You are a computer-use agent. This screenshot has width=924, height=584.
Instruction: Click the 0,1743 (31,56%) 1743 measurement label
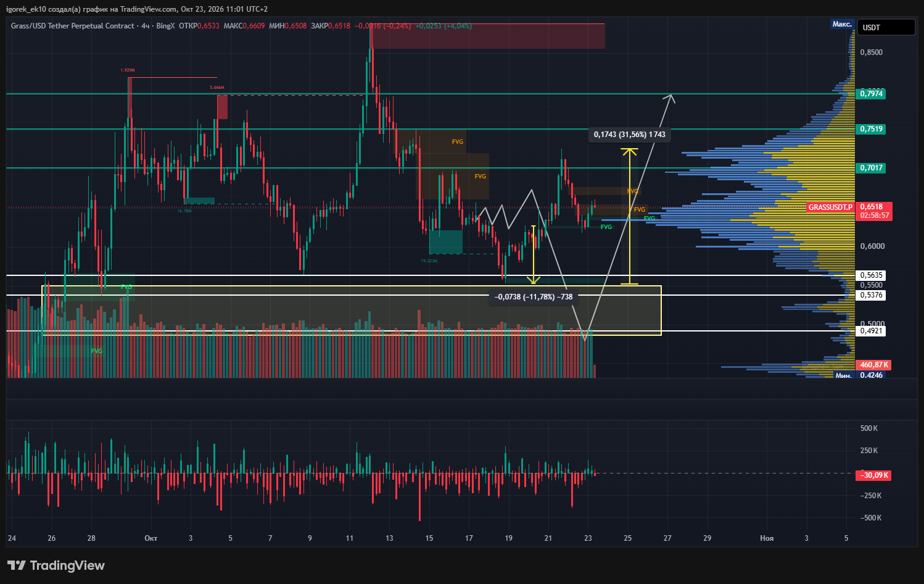[x=630, y=135]
